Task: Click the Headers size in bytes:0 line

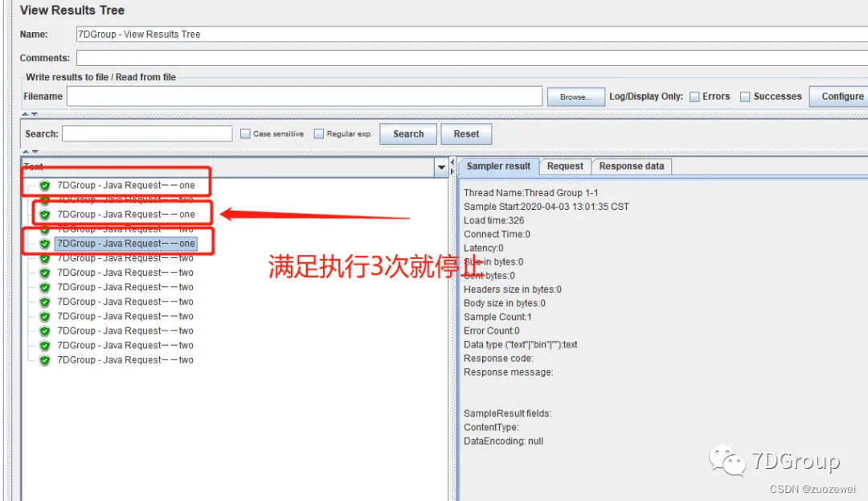Action: tap(513, 290)
